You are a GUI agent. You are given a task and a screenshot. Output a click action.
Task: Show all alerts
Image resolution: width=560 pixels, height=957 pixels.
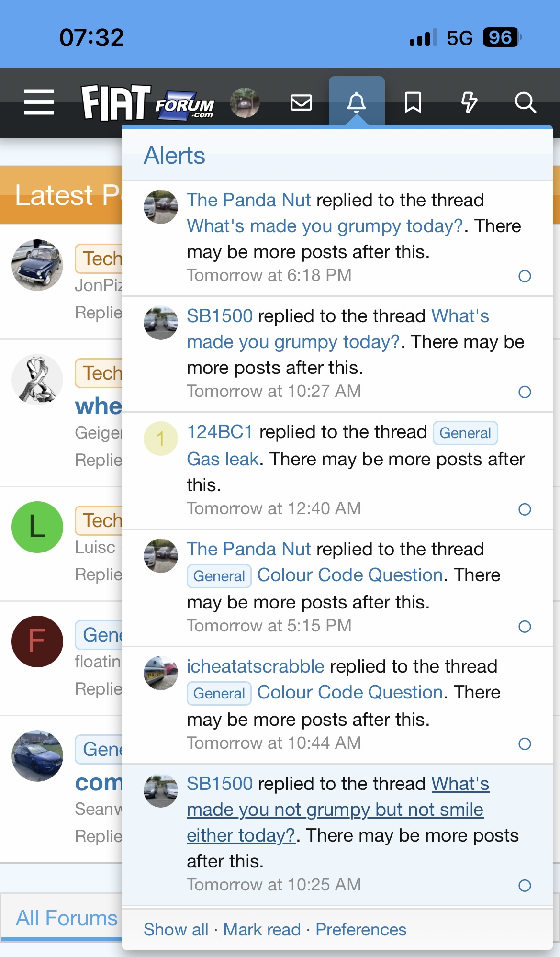[x=176, y=930]
